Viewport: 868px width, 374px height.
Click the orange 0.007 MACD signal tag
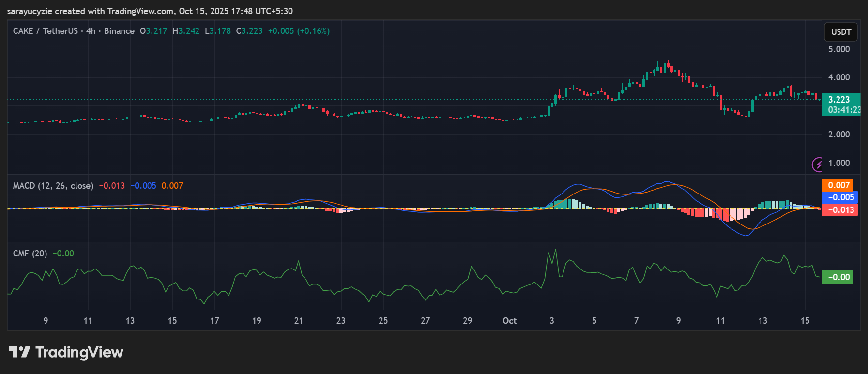click(838, 185)
